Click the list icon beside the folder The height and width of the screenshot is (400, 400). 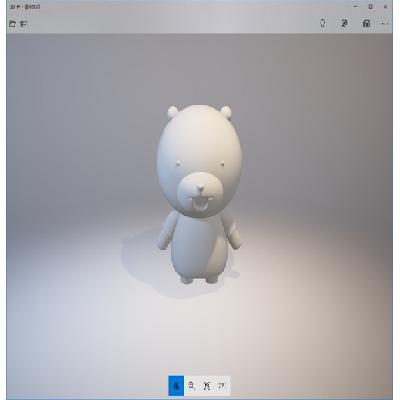pyautogui.click(x=24, y=24)
